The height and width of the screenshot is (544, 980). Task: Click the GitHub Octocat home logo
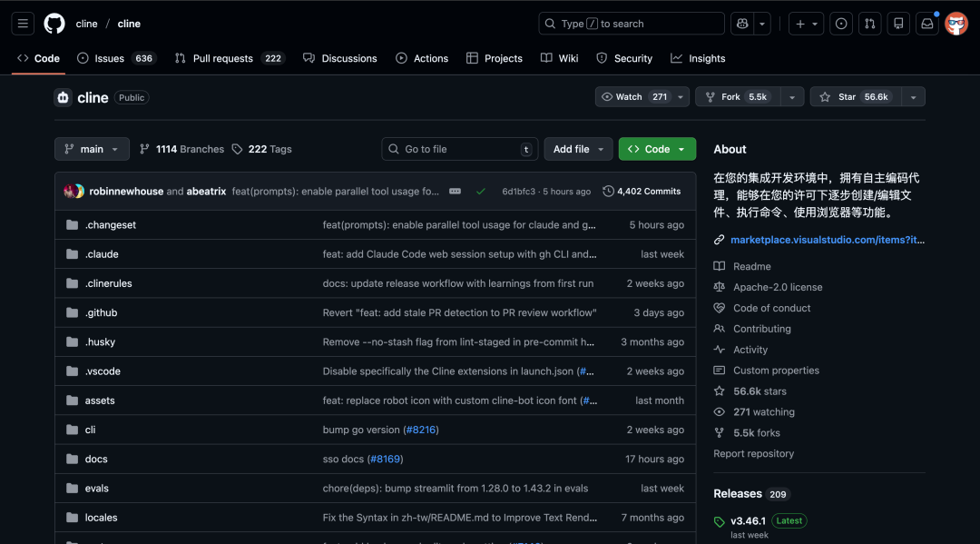pos(54,23)
